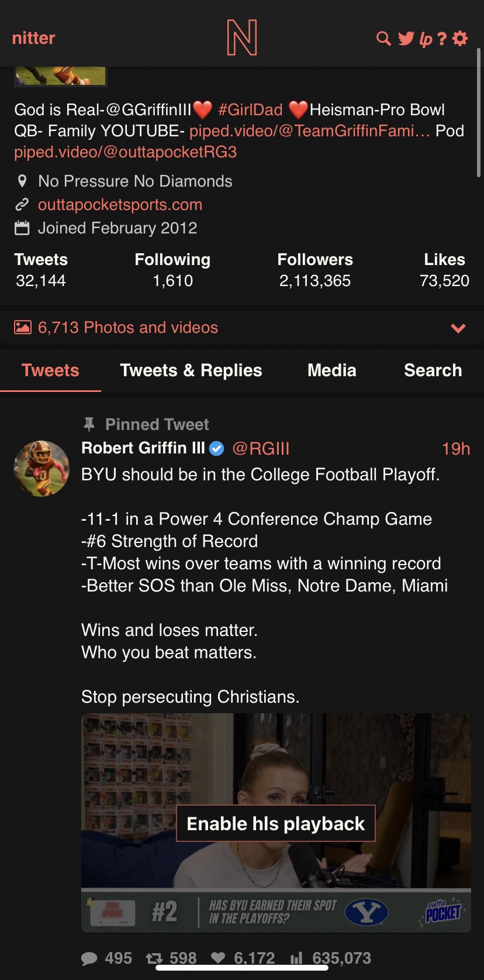Screen dimensions: 484x980
Task: Expand the photos and videos chevron
Action: pyautogui.click(x=458, y=328)
